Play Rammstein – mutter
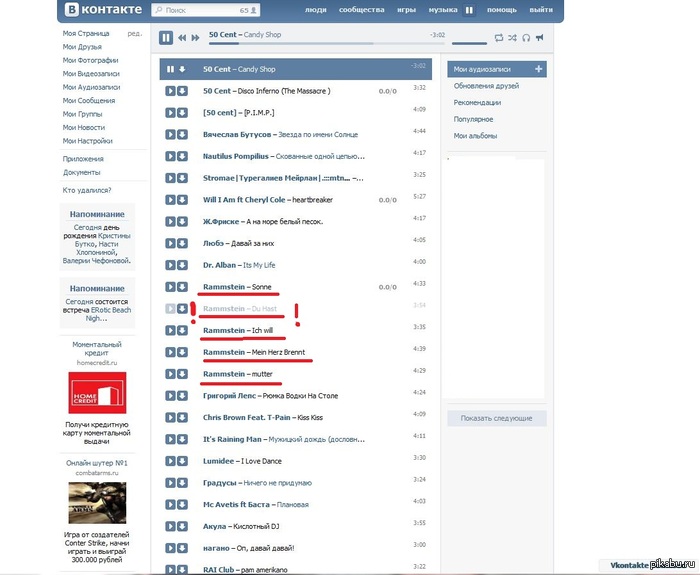The width and height of the screenshot is (700, 575). 170,374
